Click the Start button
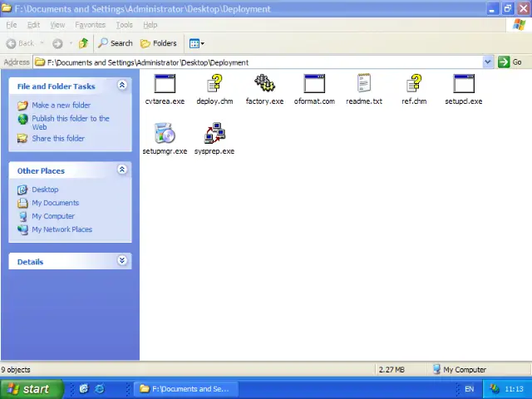The image size is (532, 399). tap(32, 389)
